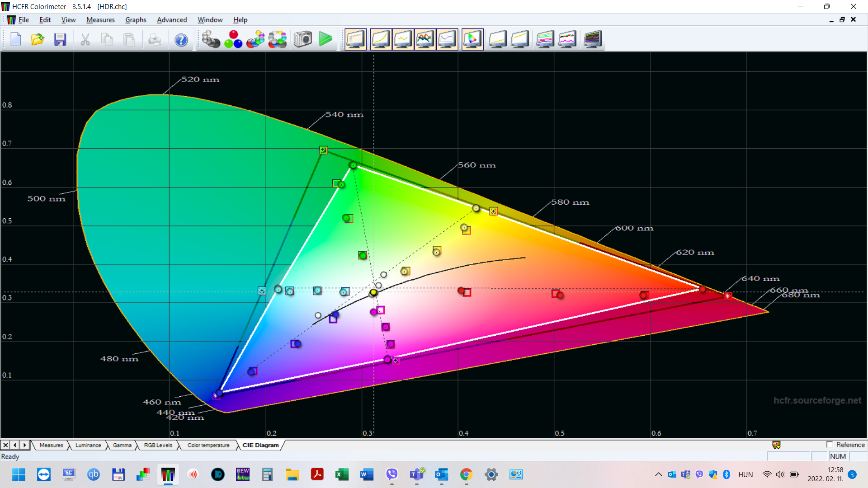868x488 pixels.
Task: Toggle the CIE diagram view button
Action: 472,39
